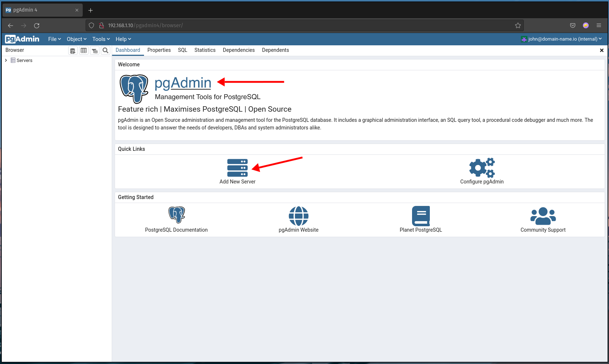Click the URL address bar field
The image size is (609, 364).
[x=305, y=25]
